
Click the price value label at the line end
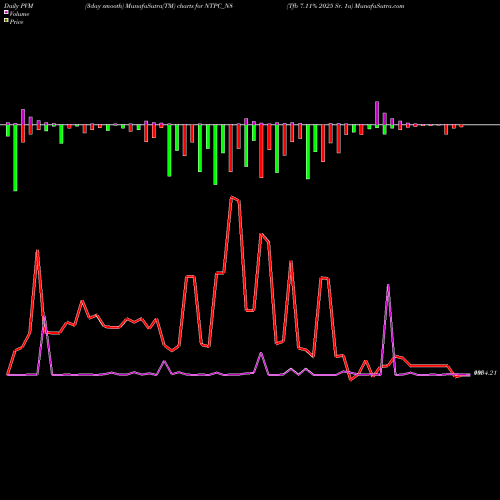485,373
